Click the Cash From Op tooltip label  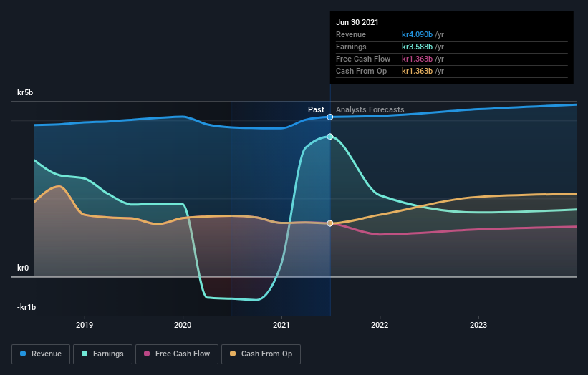[361, 71]
